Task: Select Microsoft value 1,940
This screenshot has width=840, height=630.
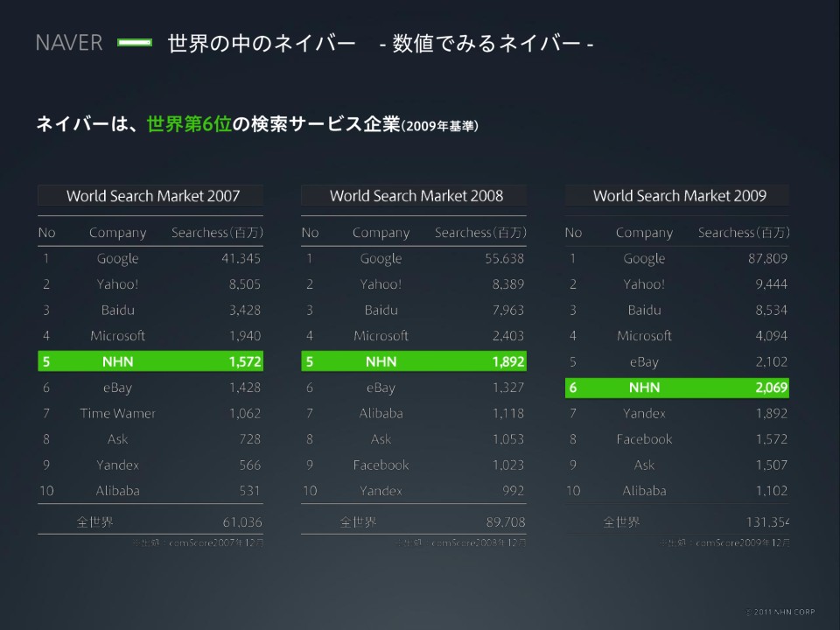Action: (x=245, y=336)
